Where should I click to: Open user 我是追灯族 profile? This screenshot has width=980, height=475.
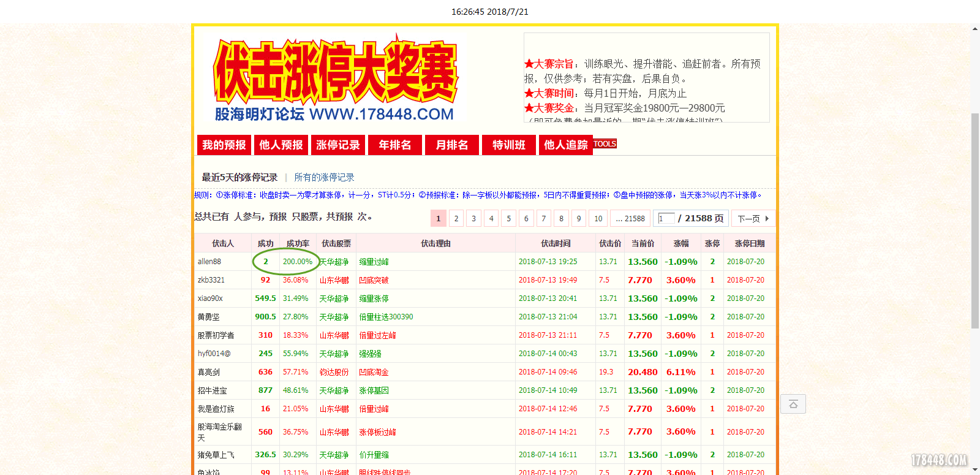point(216,409)
